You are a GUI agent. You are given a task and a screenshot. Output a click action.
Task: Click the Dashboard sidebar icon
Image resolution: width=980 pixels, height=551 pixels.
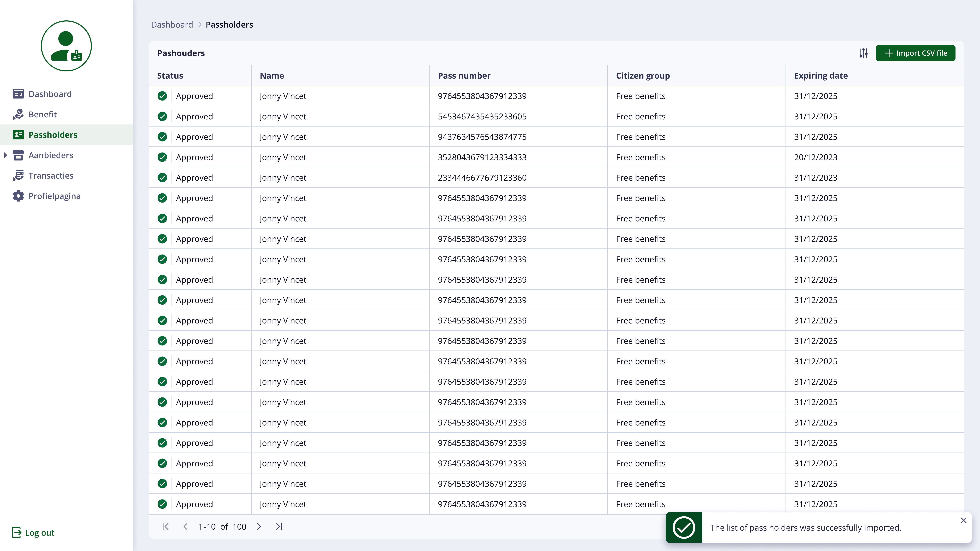coord(18,94)
